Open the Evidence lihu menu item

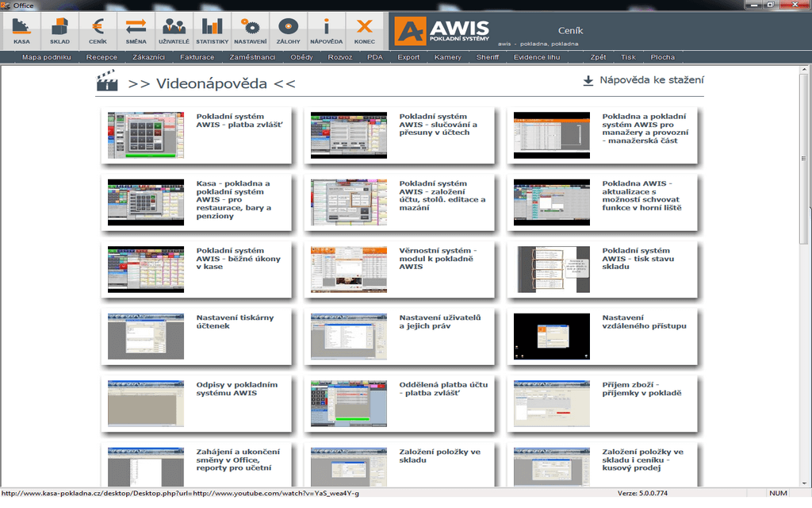click(x=537, y=57)
